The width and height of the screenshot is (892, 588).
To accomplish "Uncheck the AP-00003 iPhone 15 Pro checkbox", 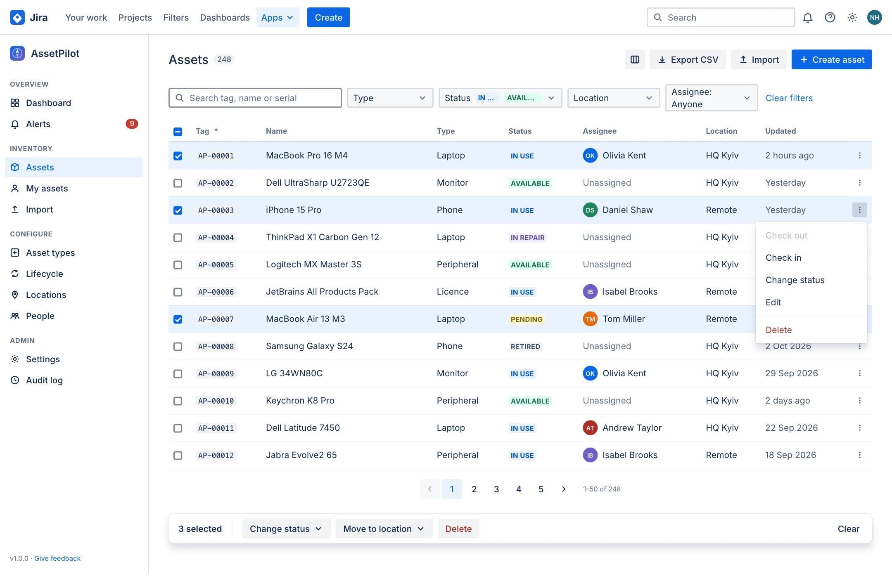I will (x=178, y=210).
